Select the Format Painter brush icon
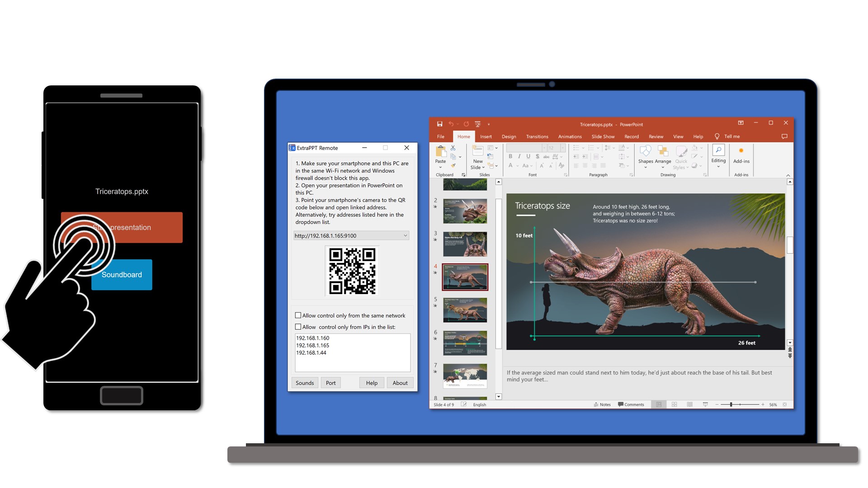The height and width of the screenshot is (488, 868). [453, 165]
